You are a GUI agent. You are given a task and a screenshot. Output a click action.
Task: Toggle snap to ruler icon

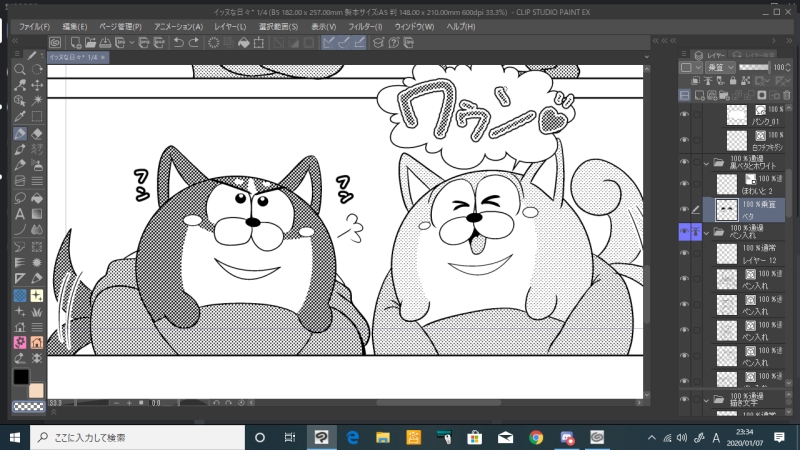[329, 43]
